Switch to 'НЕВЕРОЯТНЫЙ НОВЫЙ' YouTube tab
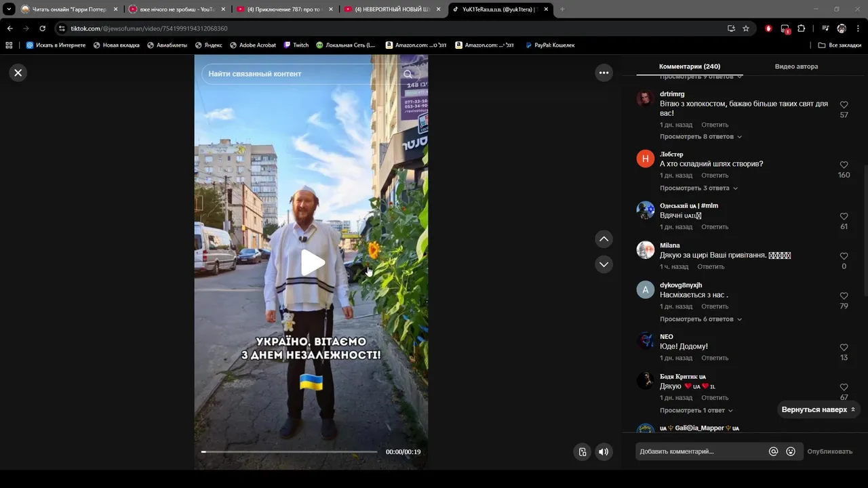This screenshot has height=488, width=868. coord(393,9)
